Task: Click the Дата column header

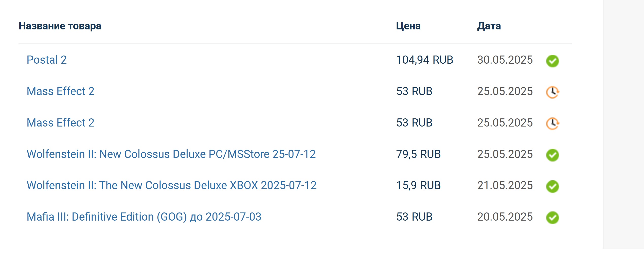Action: coord(489,26)
